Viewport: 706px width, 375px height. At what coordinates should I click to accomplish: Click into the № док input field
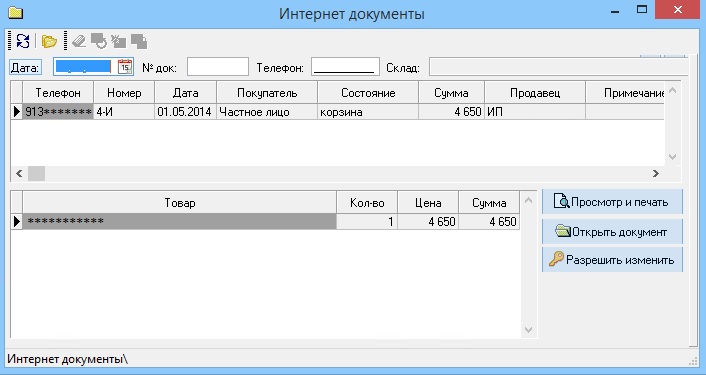218,67
